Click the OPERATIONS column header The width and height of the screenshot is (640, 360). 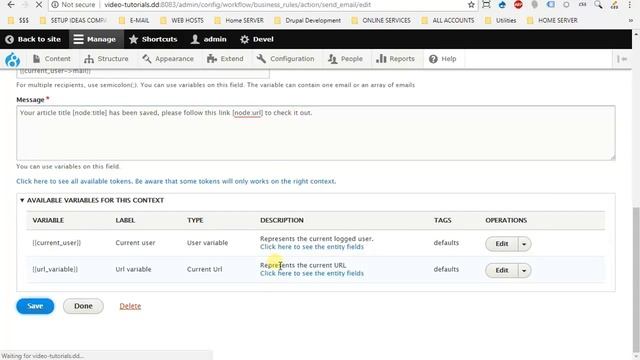point(506,220)
